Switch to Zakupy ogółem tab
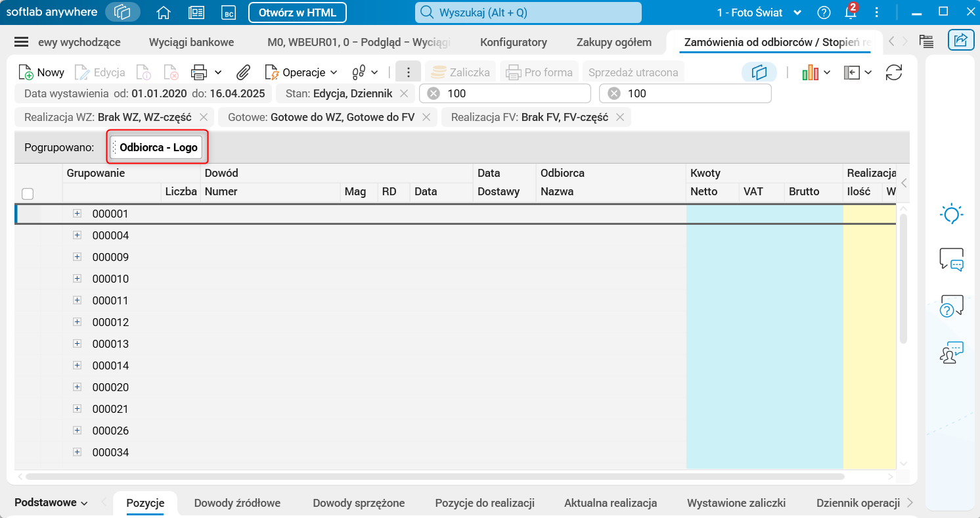The image size is (980, 518). (x=614, y=42)
